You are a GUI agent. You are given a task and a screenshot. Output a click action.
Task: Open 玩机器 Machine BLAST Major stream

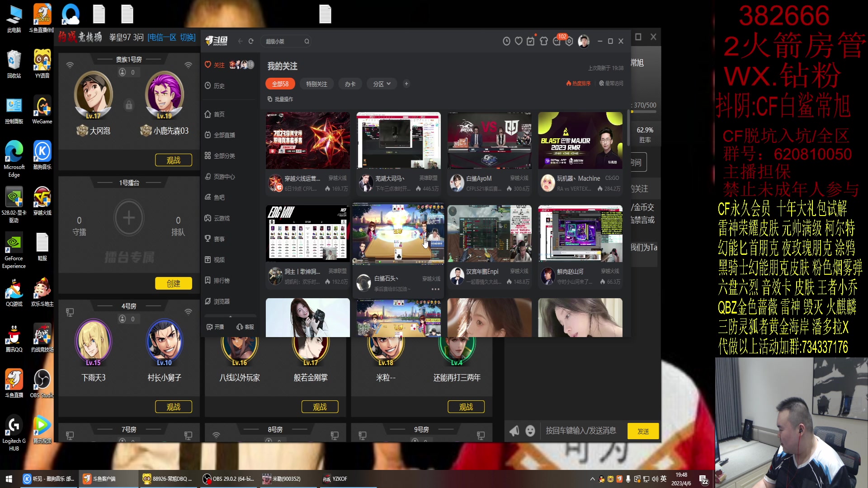(x=580, y=141)
